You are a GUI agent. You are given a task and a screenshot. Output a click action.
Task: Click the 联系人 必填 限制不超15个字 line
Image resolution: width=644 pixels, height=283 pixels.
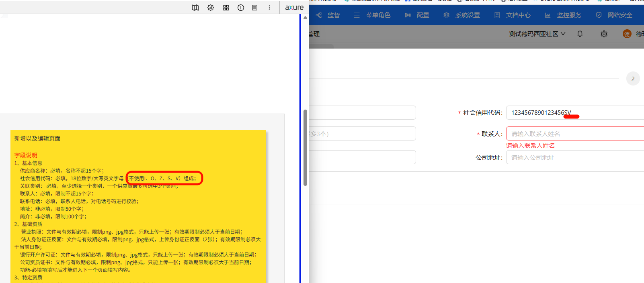57,193
